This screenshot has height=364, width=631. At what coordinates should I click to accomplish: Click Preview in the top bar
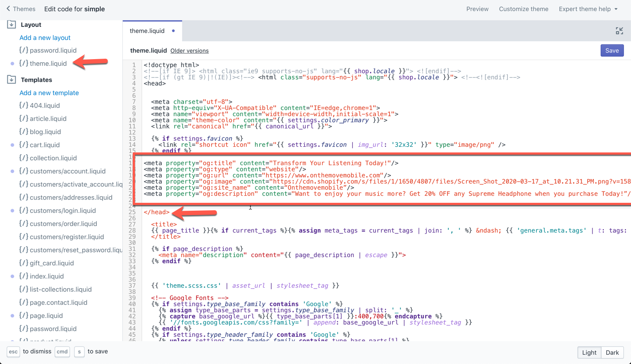[x=477, y=9]
